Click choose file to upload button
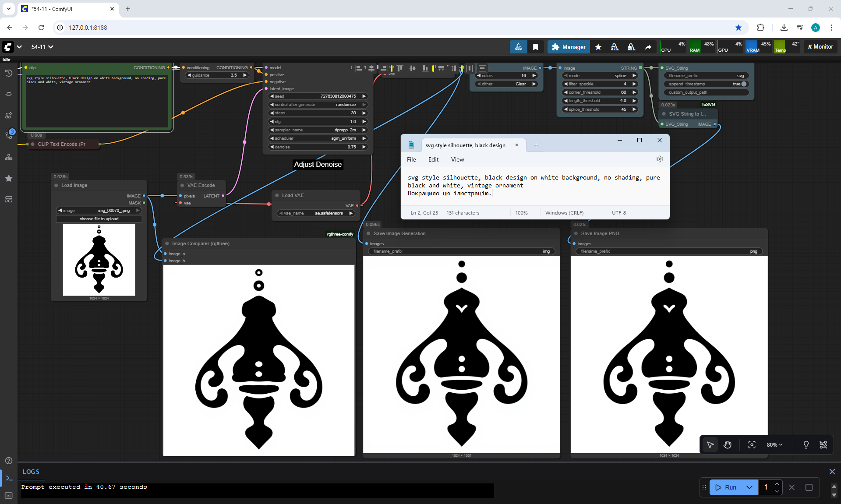 click(x=99, y=219)
